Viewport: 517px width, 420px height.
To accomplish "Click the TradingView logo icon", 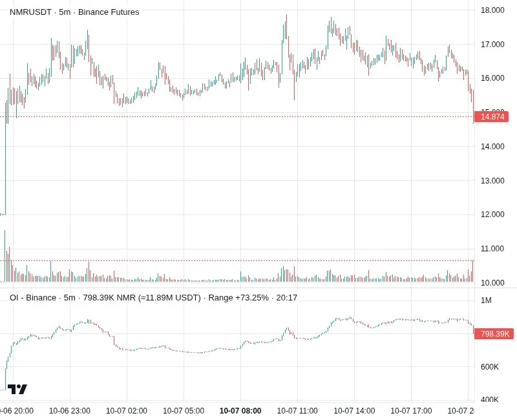I will click(x=17, y=390).
